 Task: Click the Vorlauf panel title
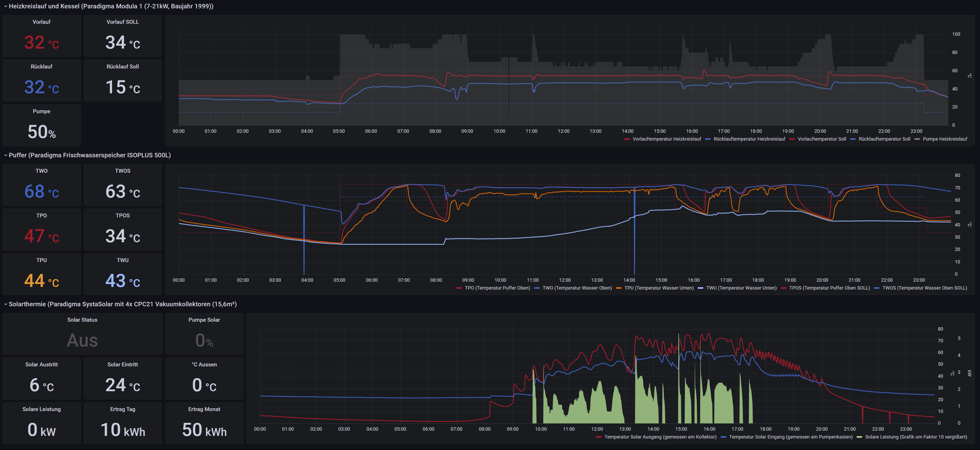pos(42,22)
